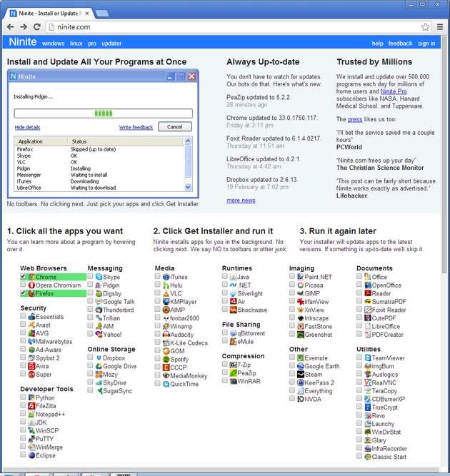The image size is (450, 476).
Task: Click the GIMP icon
Action: point(301,293)
